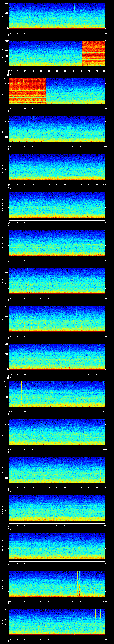This screenshot has width=114, height=644.
Task: Select the spectrogram panel starting at 14:45:00
Action: coord(57,622)
